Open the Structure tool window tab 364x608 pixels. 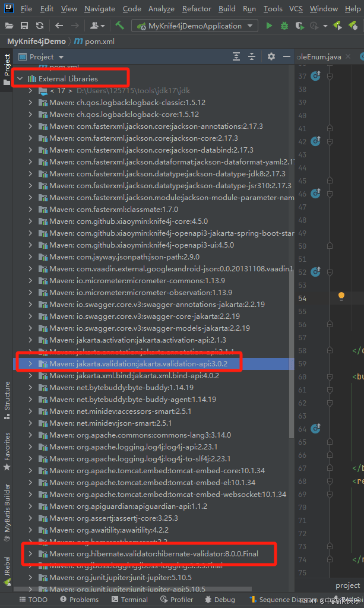7,401
